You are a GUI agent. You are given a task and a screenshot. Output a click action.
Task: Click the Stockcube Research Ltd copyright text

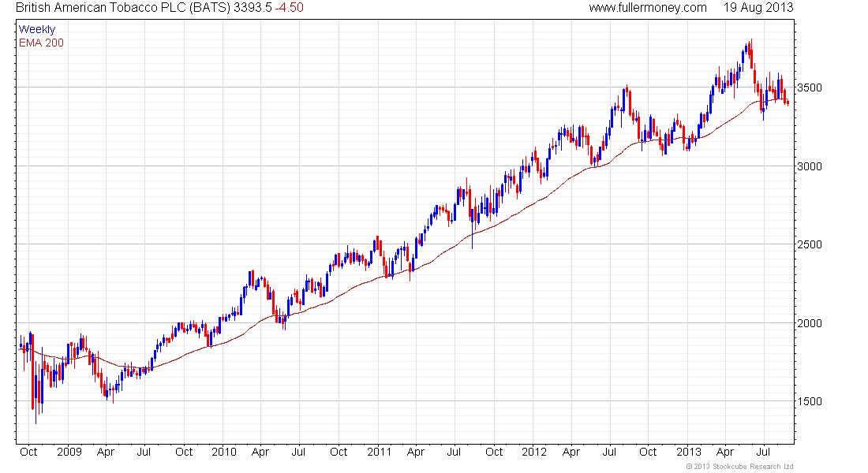(x=739, y=467)
